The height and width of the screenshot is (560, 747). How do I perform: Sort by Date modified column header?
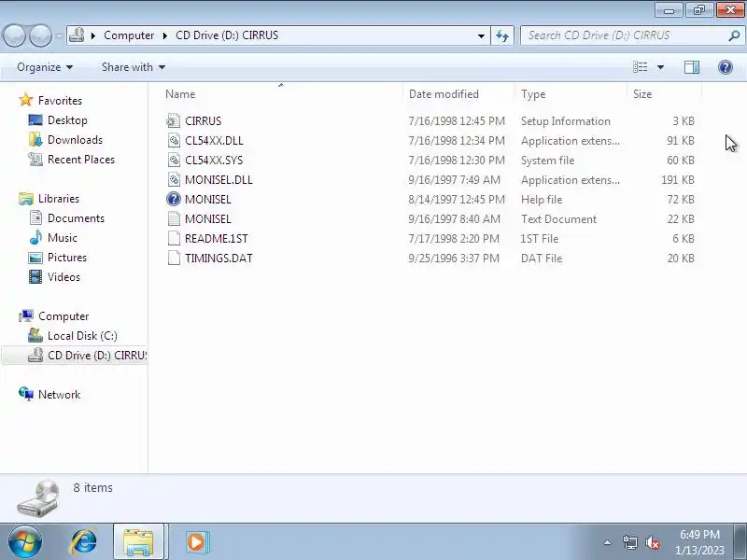coord(458,94)
